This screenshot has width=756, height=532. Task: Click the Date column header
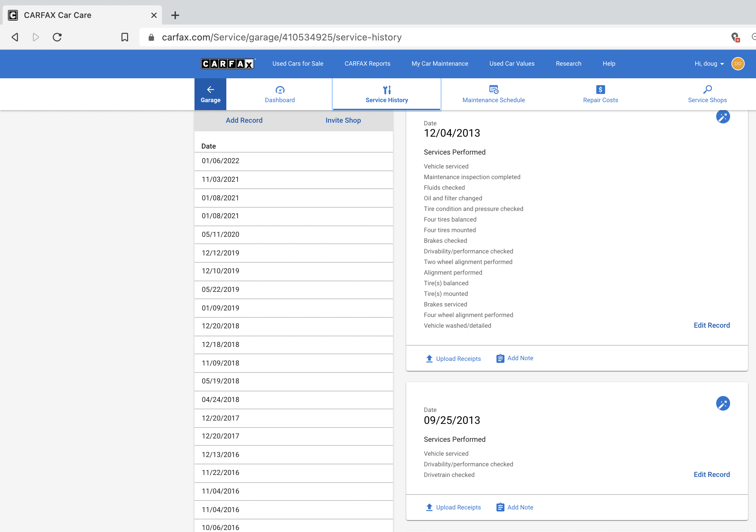tap(208, 146)
